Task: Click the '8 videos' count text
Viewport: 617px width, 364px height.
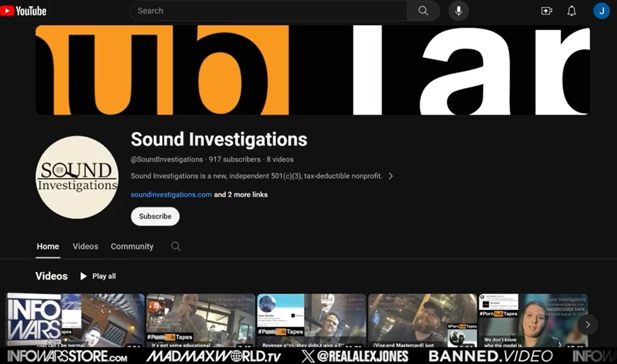Action: coord(280,159)
